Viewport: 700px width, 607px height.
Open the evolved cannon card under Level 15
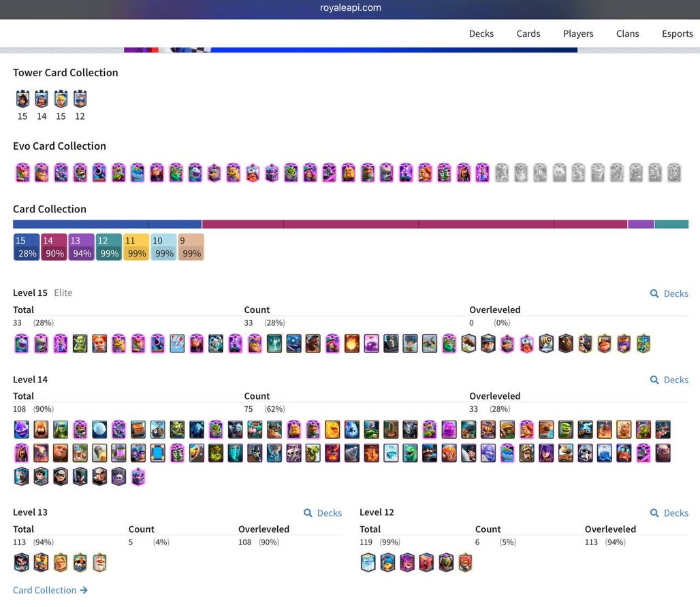pyautogui.click(x=157, y=344)
